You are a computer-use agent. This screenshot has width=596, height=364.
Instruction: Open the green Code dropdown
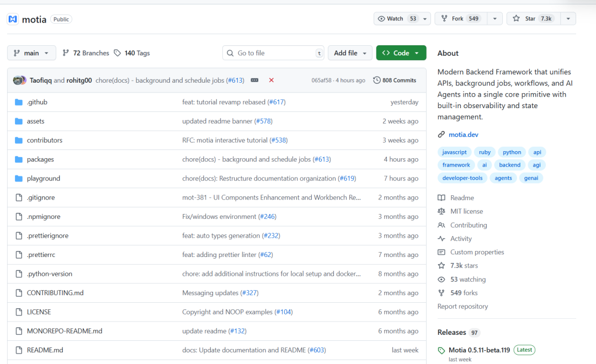[401, 53]
